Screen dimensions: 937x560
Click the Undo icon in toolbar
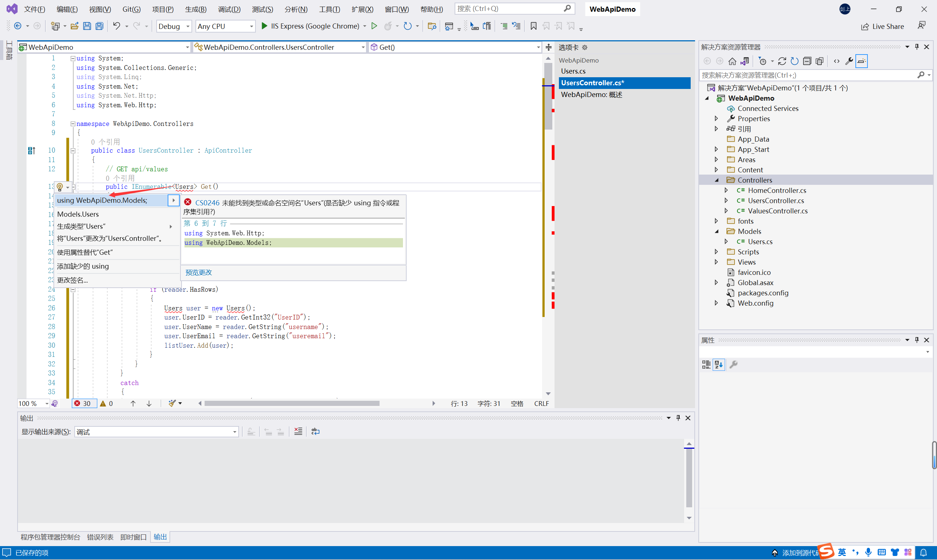point(117,26)
